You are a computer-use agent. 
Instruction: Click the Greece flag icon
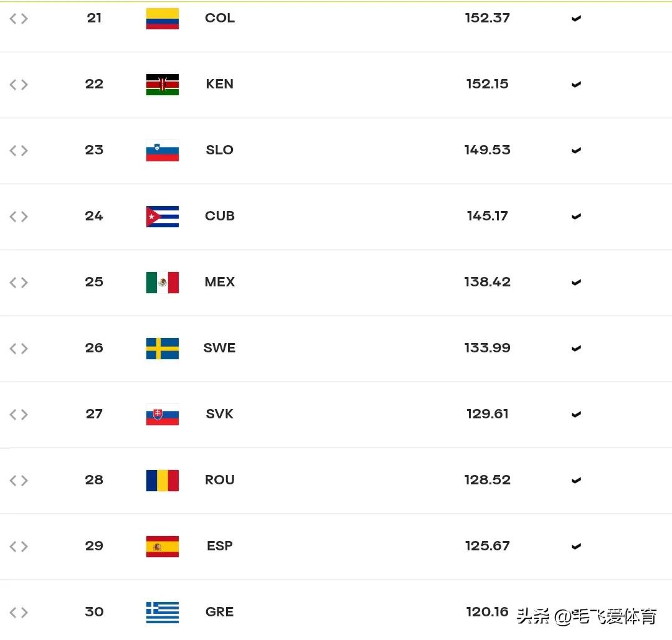pos(163,612)
